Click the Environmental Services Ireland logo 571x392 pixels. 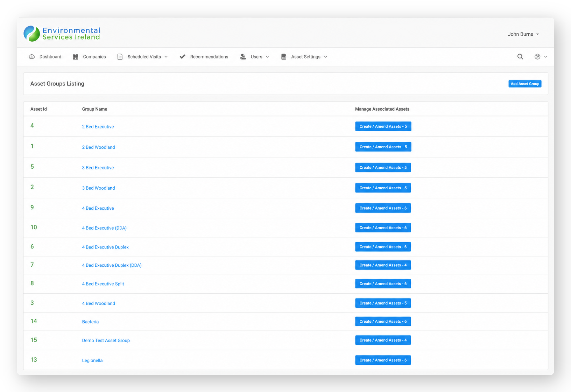click(x=62, y=34)
